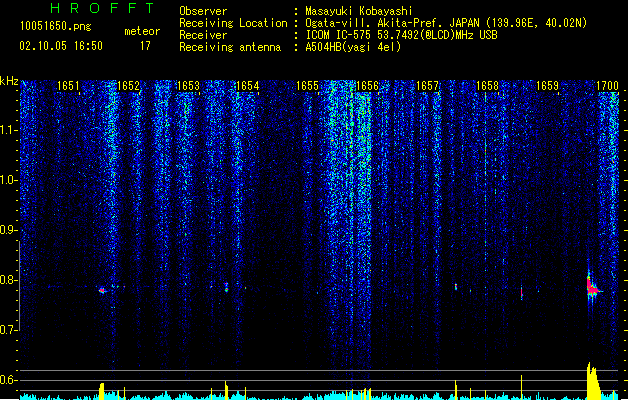Click the A504HB(yagi 4el) antenna text
This screenshot has height=400, width=629.
pyautogui.click(x=353, y=47)
